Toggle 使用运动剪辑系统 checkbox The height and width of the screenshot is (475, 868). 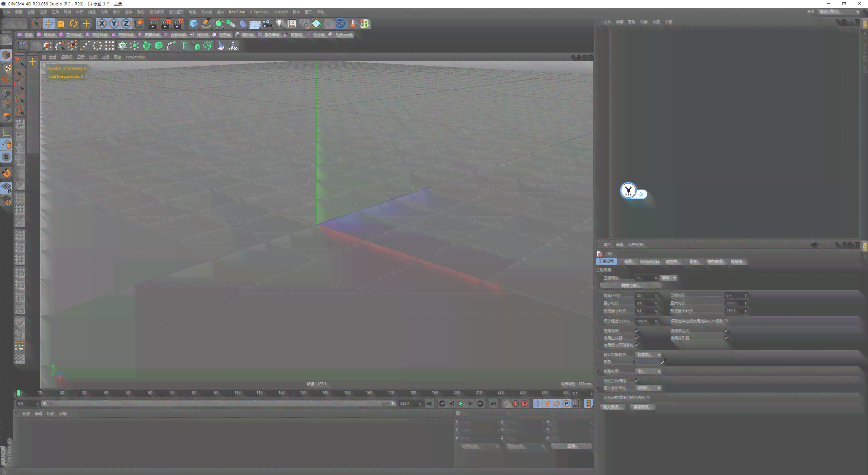coord(637,345)
